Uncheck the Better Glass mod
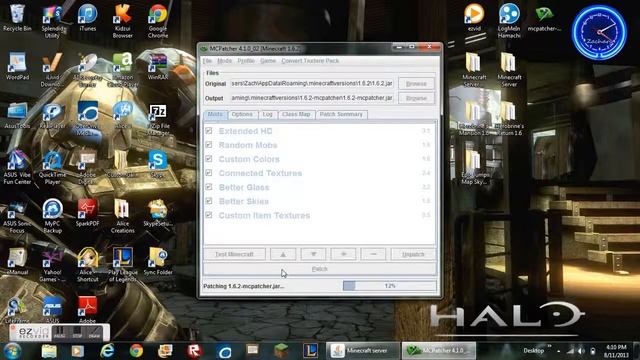The image size is (640, 360). coord(209,187)
